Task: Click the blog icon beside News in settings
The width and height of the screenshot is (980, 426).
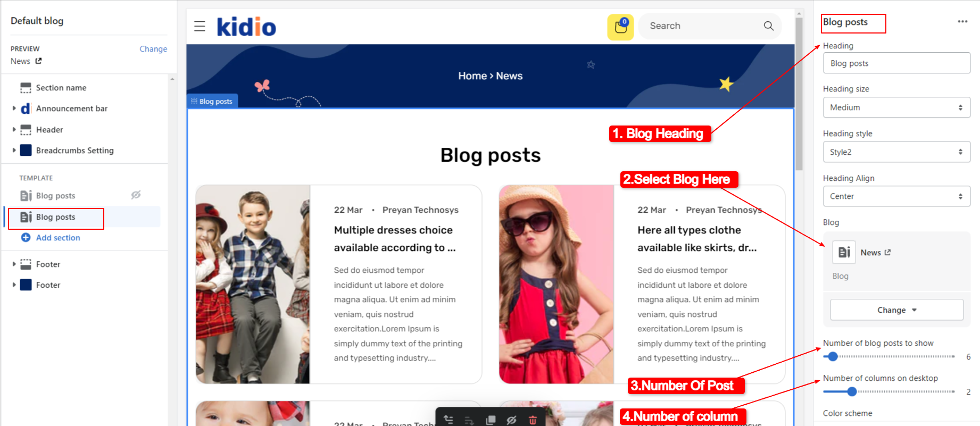Action: tap(844, 252)
